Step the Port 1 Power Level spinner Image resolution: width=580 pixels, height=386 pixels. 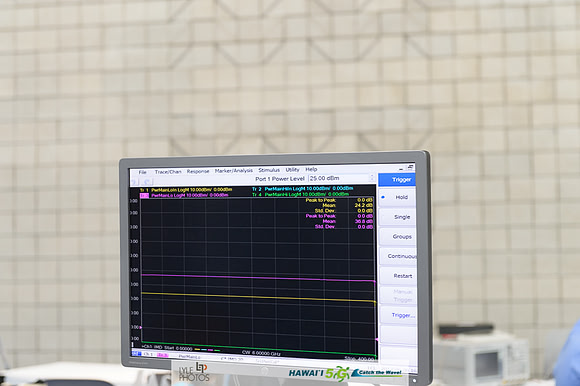coord(372,178)
